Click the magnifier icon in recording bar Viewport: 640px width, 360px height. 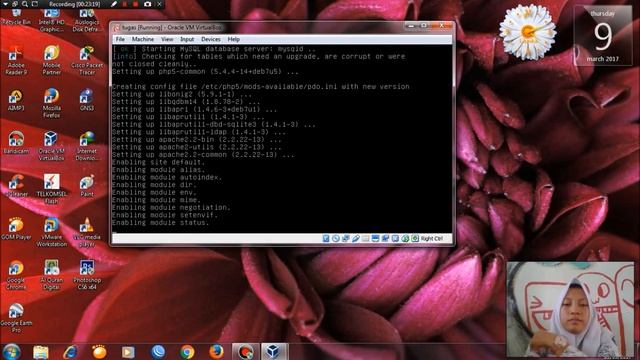point(25,4)
